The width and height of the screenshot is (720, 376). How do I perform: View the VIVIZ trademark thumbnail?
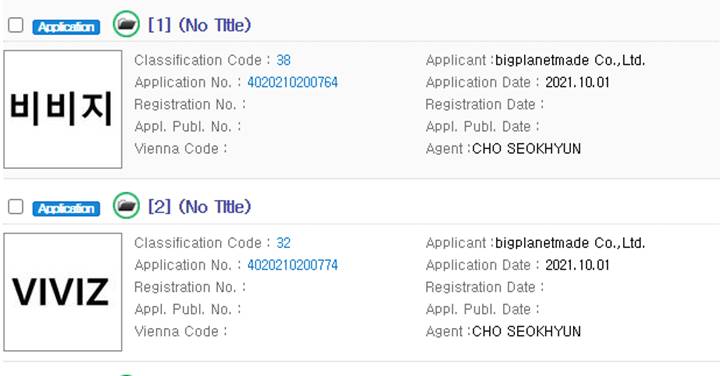point(63,292)
